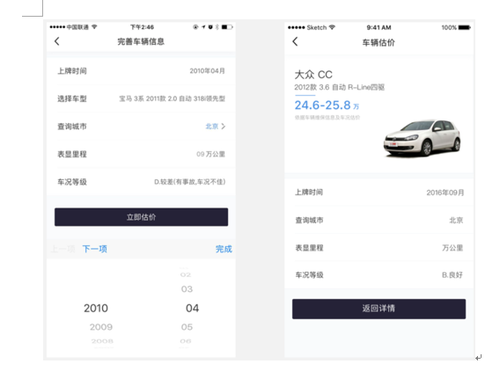Select year 2008 in the picker
This screenshot has width=500, height=371.
tap(102, 341)
